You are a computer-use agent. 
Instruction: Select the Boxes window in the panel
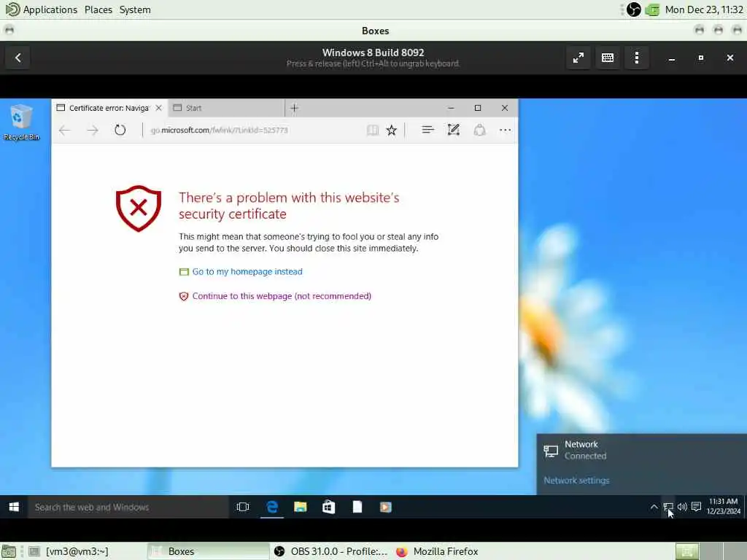click(208, 551)
